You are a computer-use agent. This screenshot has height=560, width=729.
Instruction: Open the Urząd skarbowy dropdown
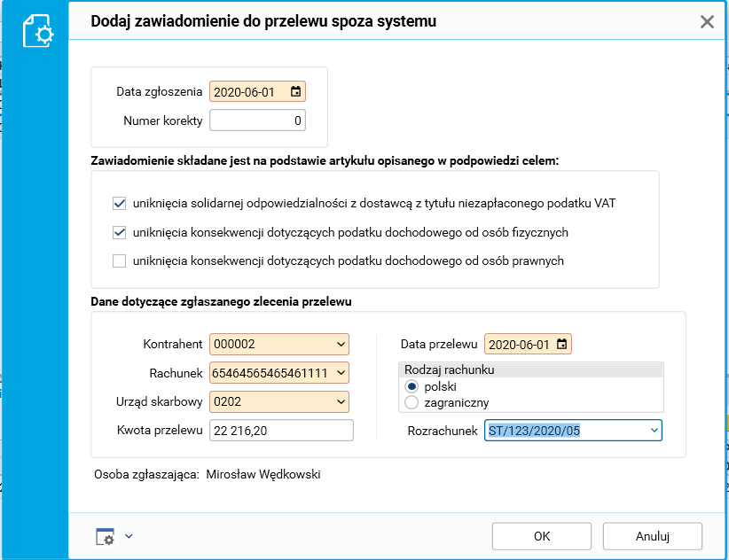click(x=341, y=402)
